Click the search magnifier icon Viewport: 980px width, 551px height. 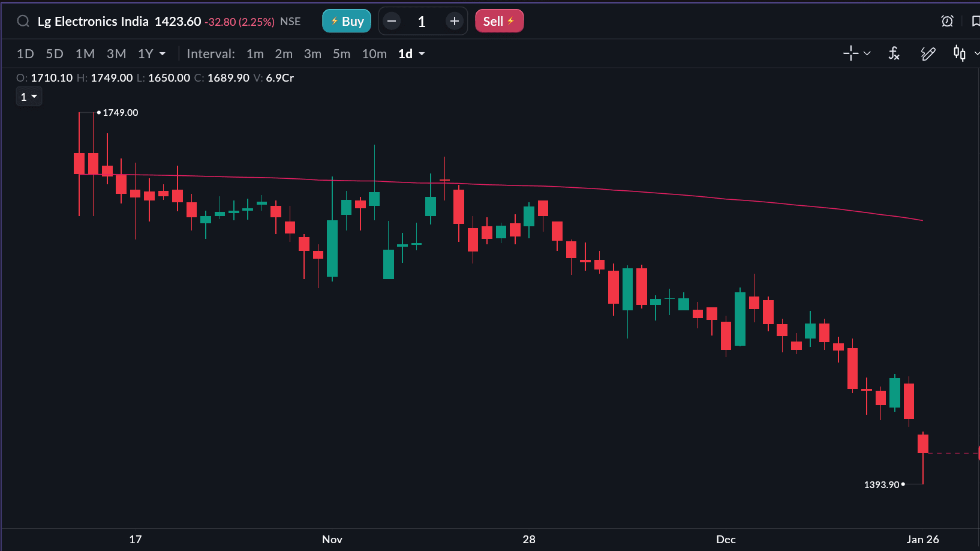click(23, 22)
